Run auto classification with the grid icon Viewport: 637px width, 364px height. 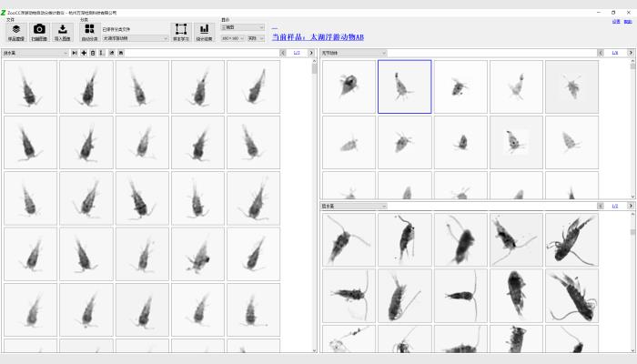coord(89,32)
